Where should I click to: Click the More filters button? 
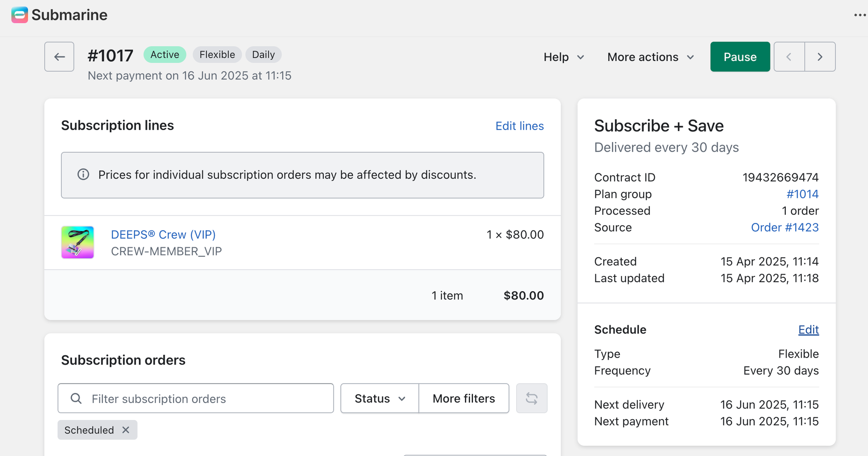(x=464, y=398)
